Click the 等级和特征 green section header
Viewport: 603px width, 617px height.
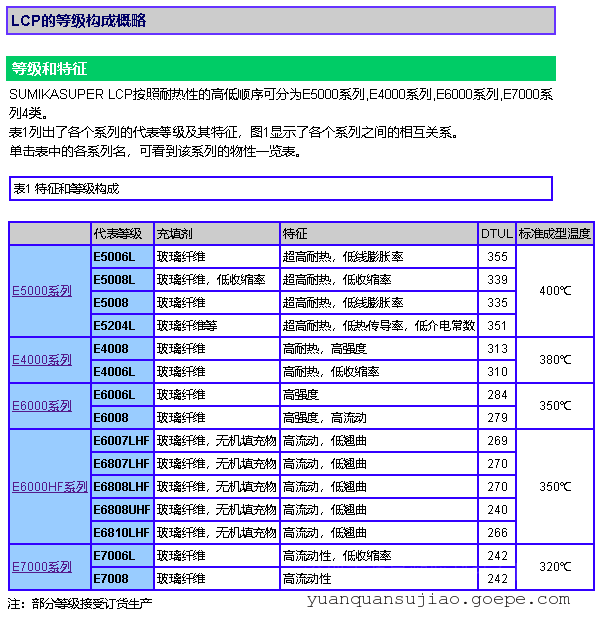coord(280,69)
